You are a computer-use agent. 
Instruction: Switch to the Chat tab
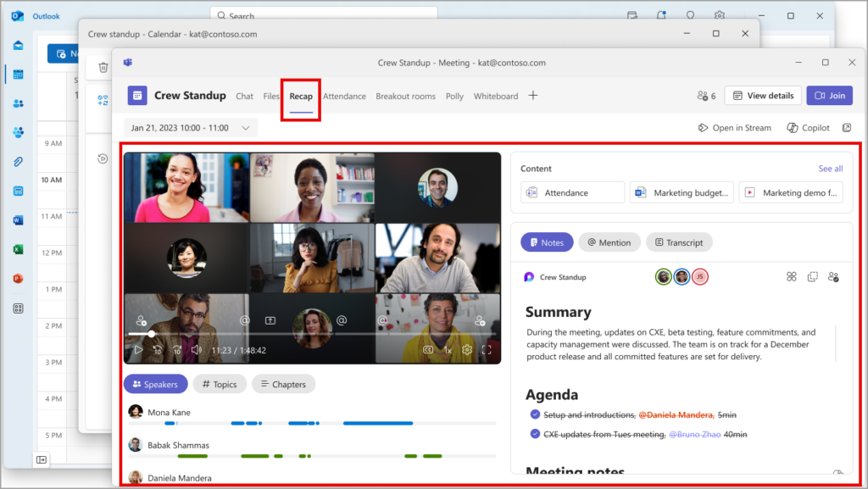coord(244,97)
